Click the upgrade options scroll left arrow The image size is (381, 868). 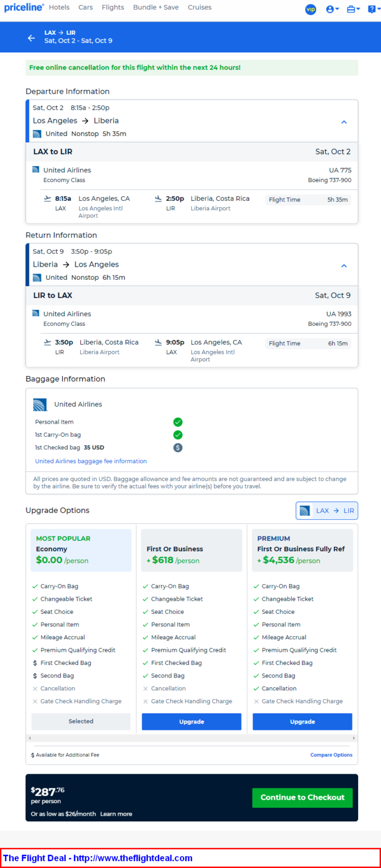pos(29,738)
